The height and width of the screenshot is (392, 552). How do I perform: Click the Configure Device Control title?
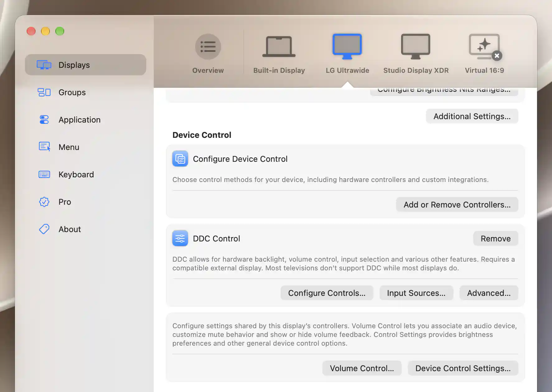240,159
